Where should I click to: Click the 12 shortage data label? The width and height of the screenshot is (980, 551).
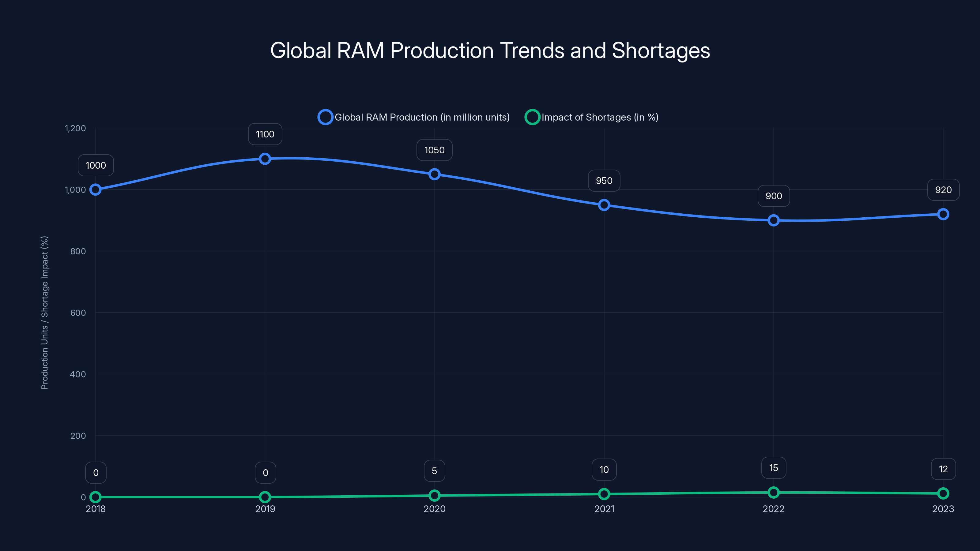coord(944,469)
